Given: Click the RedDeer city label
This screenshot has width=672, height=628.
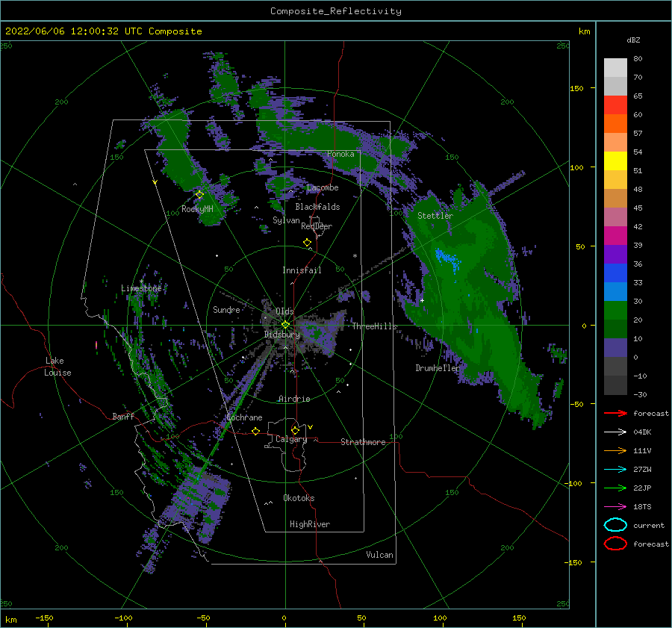Looking at the screenshot, I should [317, 226].
